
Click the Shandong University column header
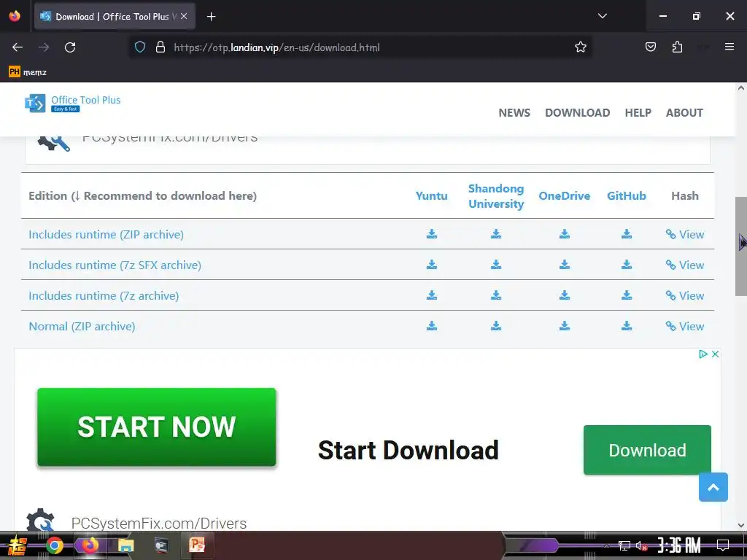[x=496, y=195]
